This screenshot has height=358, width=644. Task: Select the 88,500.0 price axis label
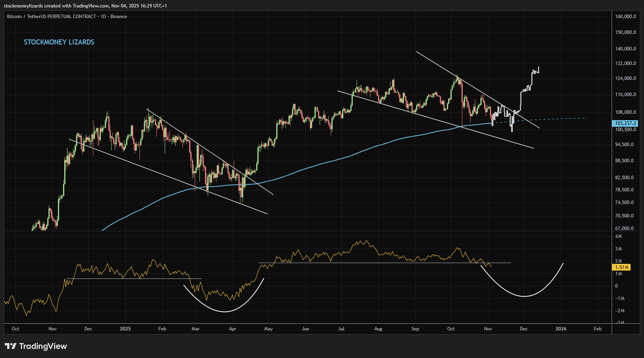click(626, 161)
